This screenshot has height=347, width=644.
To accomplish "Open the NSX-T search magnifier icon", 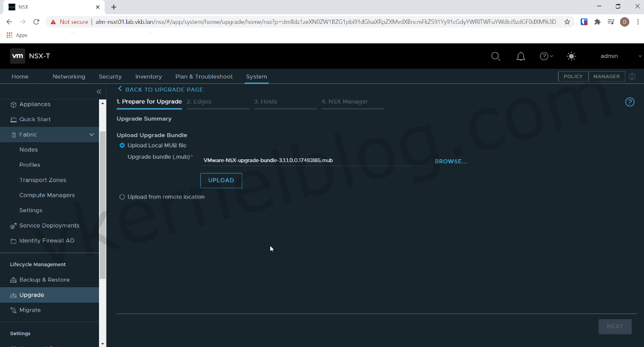I will coord(496,56).
